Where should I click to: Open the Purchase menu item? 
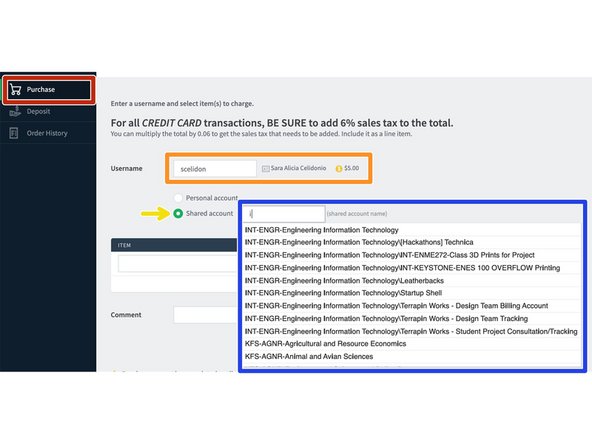click(x=48, y=89)
